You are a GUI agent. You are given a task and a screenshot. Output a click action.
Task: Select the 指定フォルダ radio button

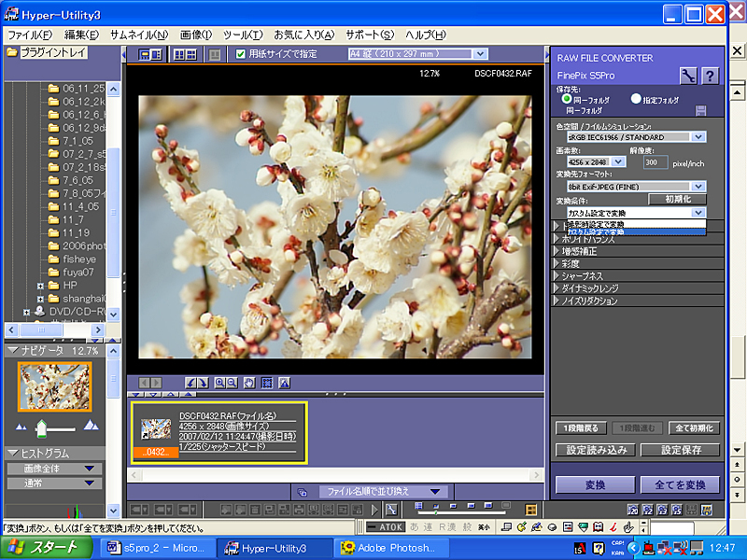pos(636,99)
